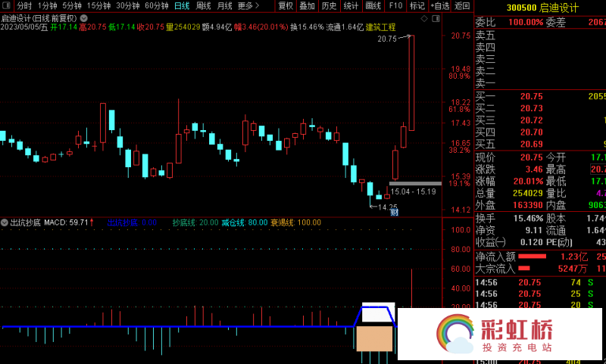The image size is (606, 364).
Task: Click the 标记 mark button
Action: tap(417, 6)
